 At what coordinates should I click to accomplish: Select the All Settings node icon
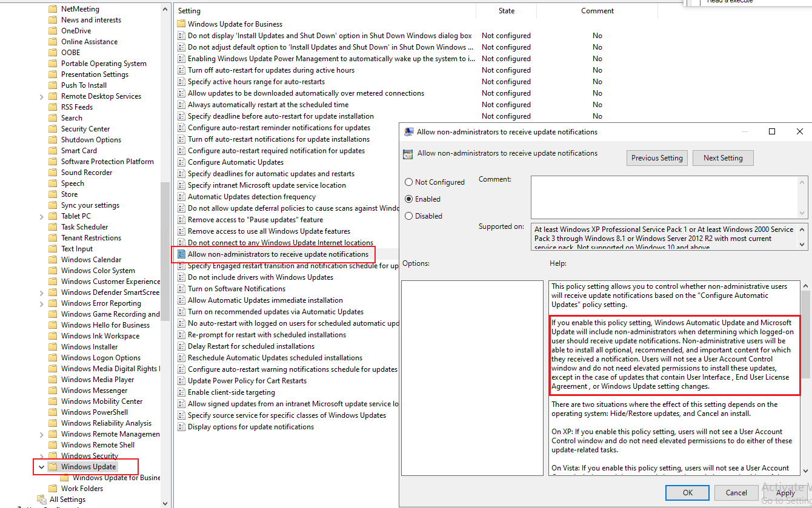pyautogui.click(x=42, y=500)
